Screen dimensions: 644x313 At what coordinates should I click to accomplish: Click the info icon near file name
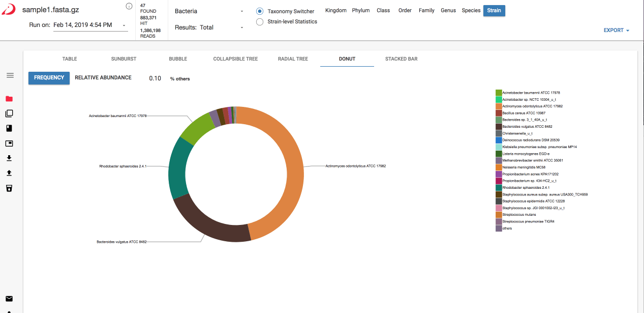pyautogui.click(x=129, y=6)
